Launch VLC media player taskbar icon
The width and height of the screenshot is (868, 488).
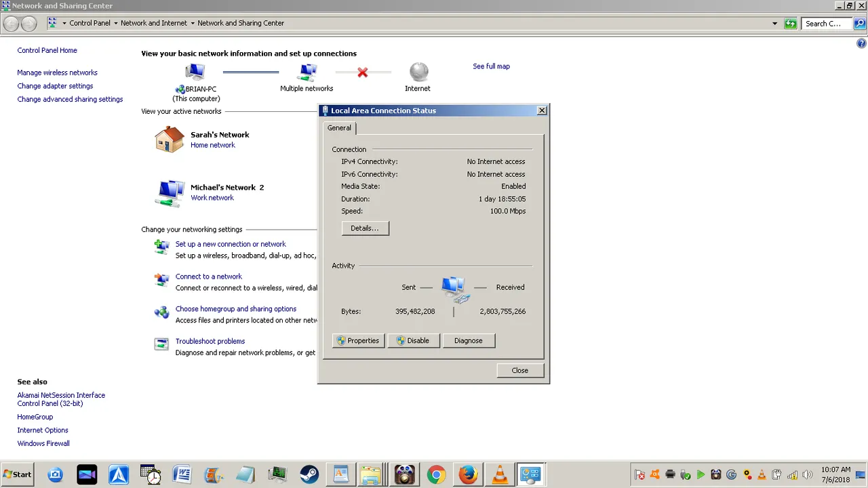point(500,474)
